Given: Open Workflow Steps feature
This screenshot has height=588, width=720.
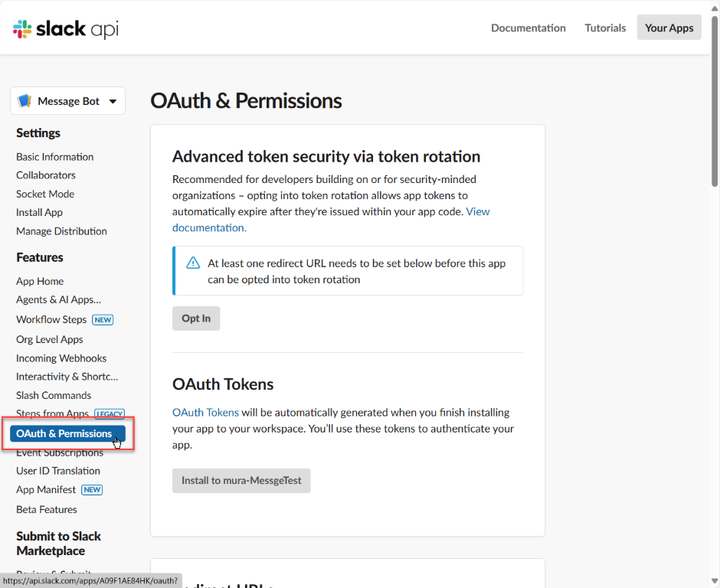Looking at the screenshot, I should click(51, 319).
